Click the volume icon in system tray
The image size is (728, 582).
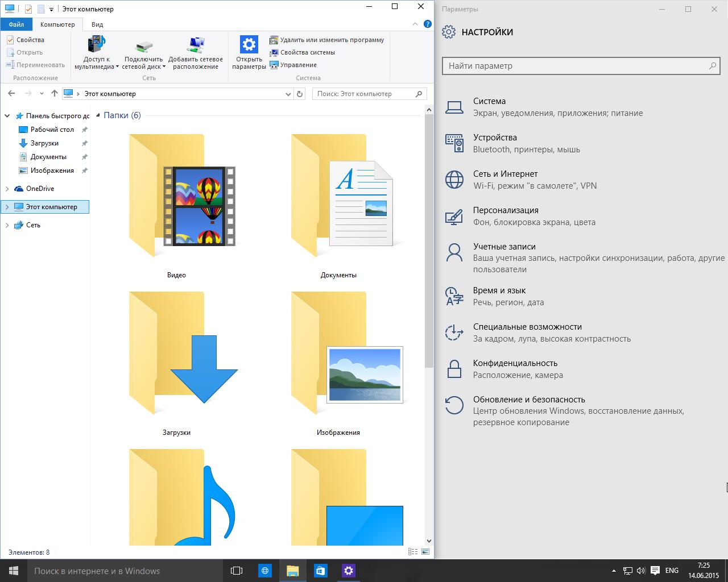pyautogui.click(x=641, y=571)
